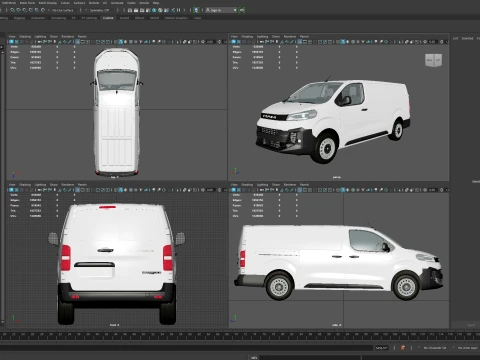Open Shading menu in perspective panel
The height and width of the screenshot is (360, 480).
point(247,36)
